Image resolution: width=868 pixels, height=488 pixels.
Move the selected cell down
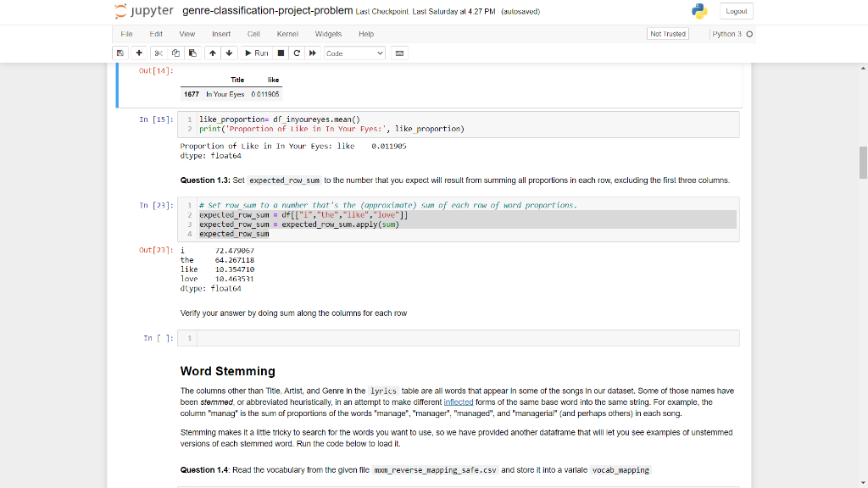pos(228,53)
